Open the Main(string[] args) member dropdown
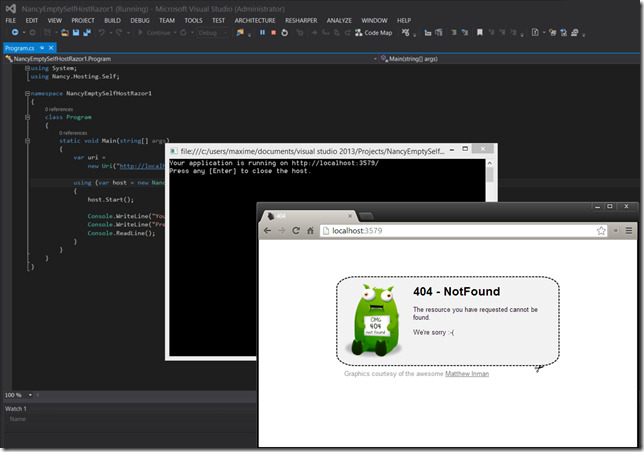This screenshot has width=644, height=452. pyautogui.click(x=509, y=59)
